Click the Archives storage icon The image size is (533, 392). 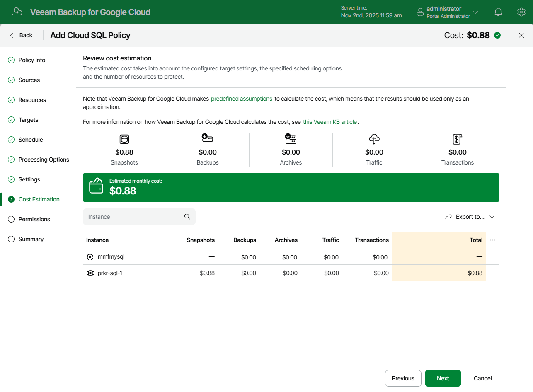pyautogui.click(x=291, y=138)
